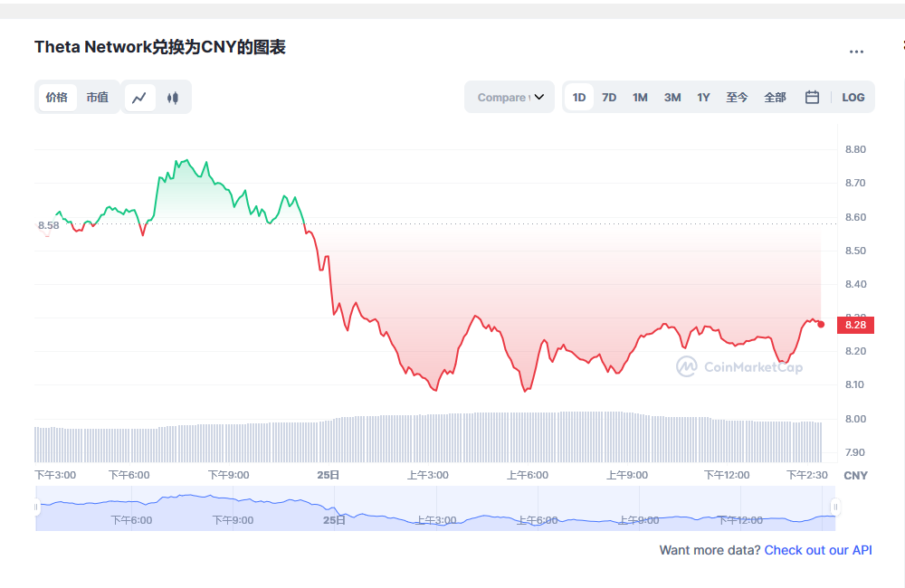Click the 下午12:00 x-axis label

click(727, 475)
